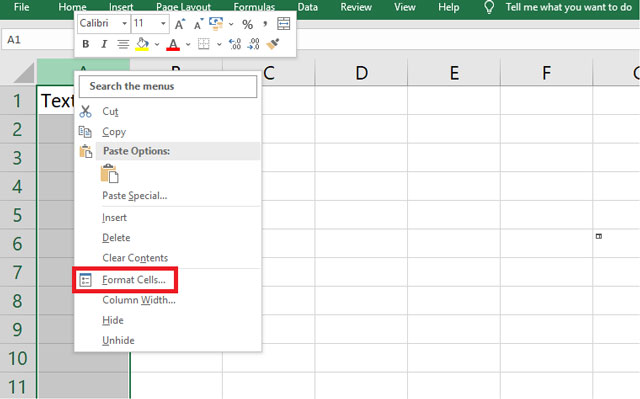Select column F header
The height and width of the screenshot is (399, 640).
(547, 73)
